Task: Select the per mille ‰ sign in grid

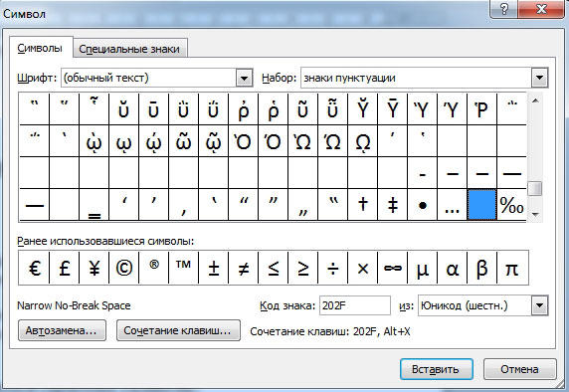Action: [511, 205]
